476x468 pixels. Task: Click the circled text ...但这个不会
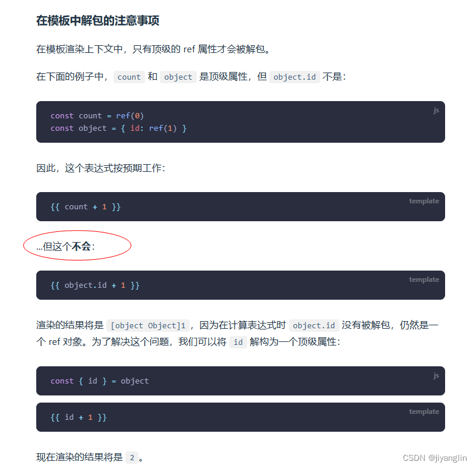pyautogui.click(x=65, y=246)
